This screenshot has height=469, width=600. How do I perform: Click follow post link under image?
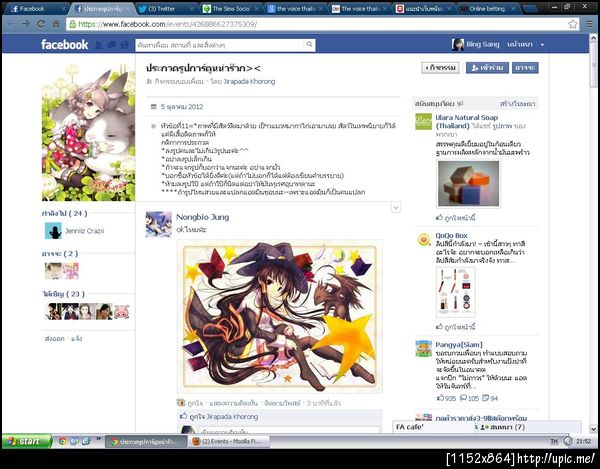coord(282,403)
